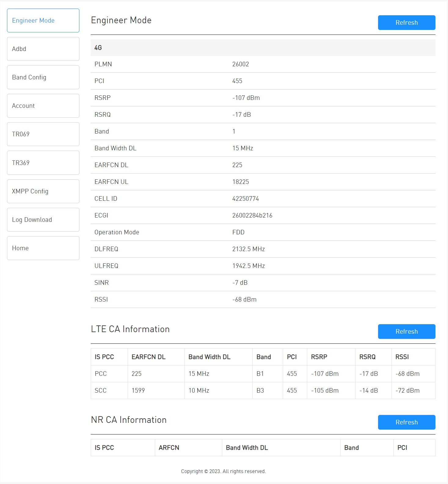
Task: Click the EARFCN DL column header
Action: pyautogui.click(x=148, y=357)
